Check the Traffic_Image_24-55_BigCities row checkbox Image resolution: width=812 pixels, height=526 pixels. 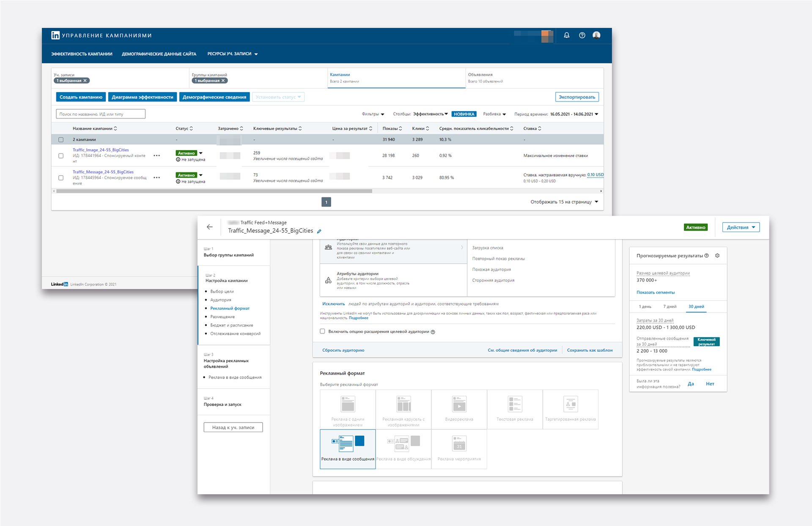pyautogui.click(x=61, y=156)
